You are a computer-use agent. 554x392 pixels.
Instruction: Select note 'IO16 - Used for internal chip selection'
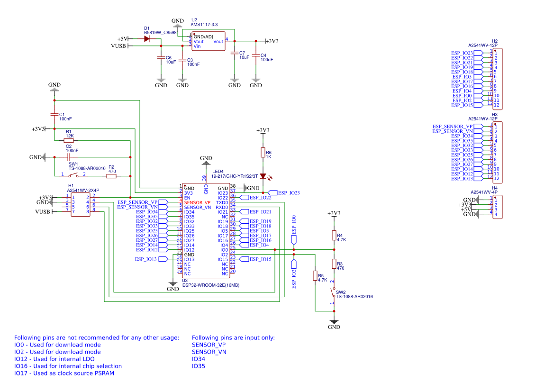68,366
